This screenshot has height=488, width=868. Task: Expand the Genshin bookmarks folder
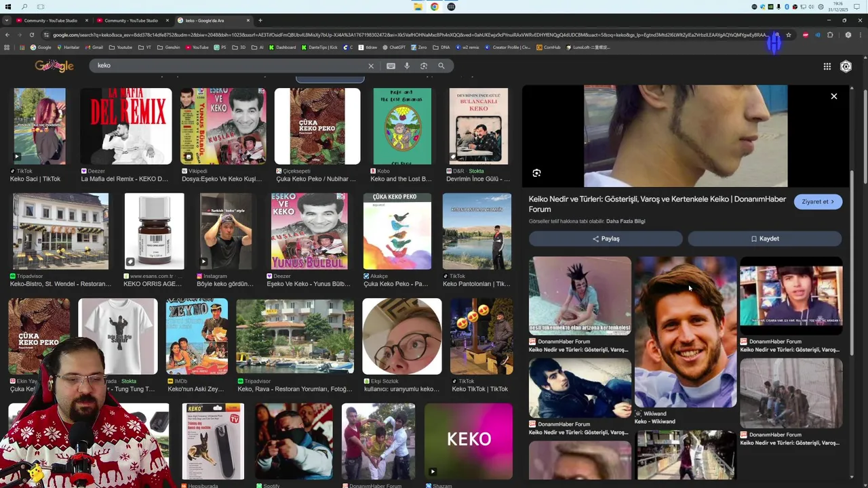tap(168, 47)
